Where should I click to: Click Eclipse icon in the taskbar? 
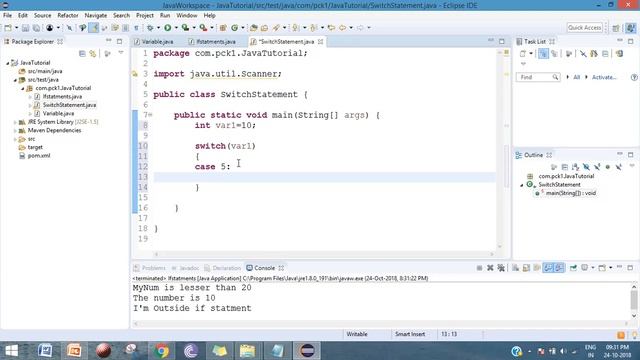[307, 351]
